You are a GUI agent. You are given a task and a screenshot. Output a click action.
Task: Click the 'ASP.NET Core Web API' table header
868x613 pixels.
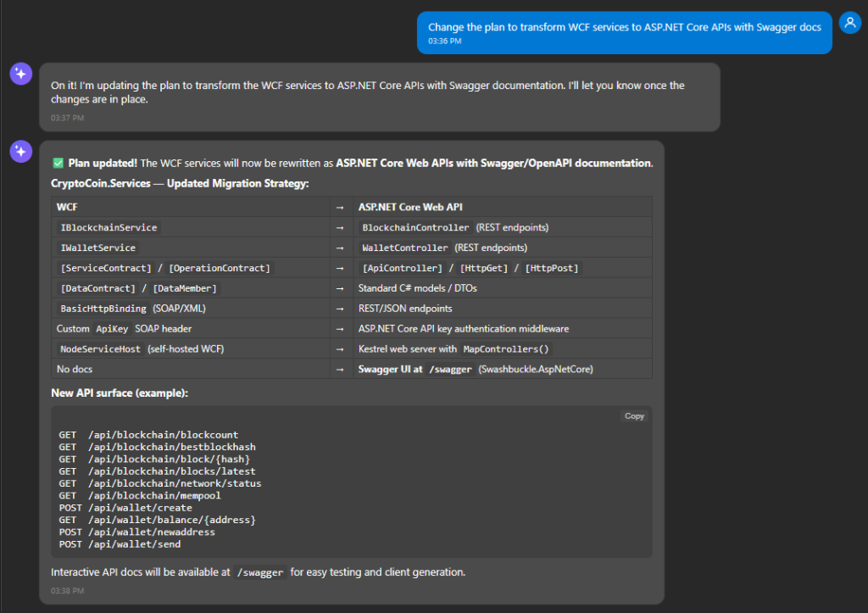point(503,207)
